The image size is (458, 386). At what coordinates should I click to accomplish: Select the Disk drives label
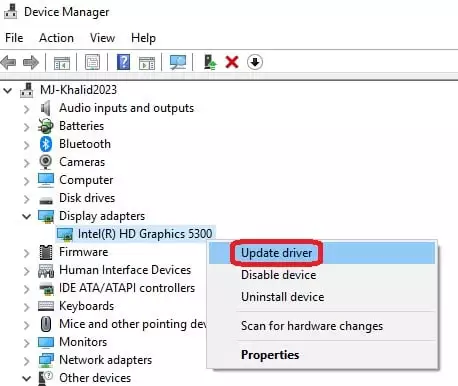[x=87, y=198]
